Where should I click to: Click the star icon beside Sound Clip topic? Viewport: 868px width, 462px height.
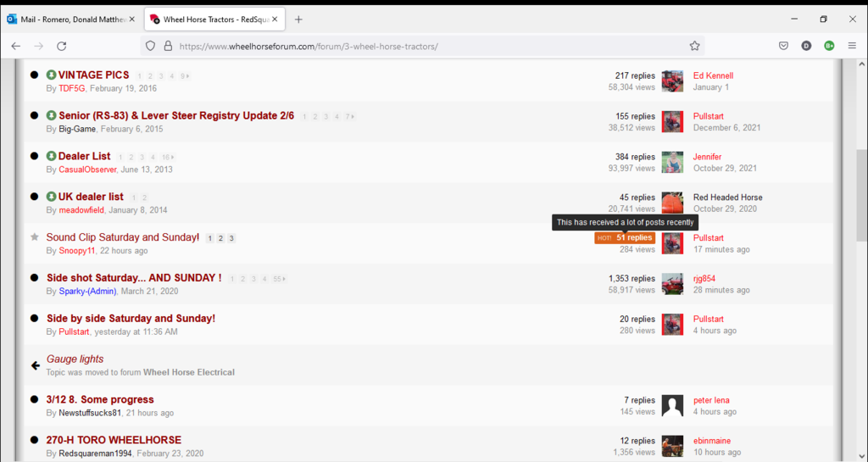tap(35, 237)
